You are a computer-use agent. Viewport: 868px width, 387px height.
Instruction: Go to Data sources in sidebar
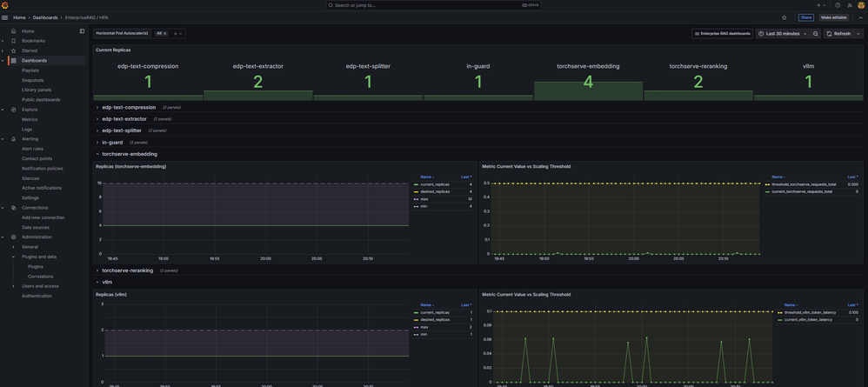point(35,227)
